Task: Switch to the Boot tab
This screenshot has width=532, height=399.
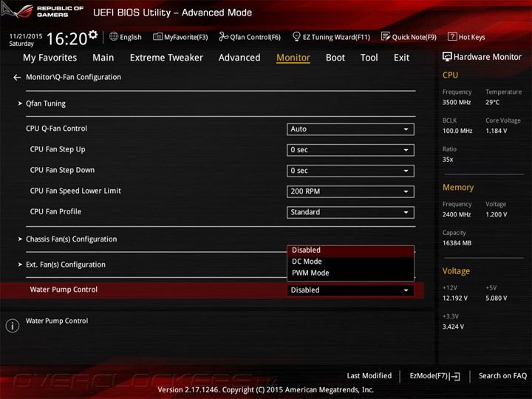Action: [x=335, y=58]
